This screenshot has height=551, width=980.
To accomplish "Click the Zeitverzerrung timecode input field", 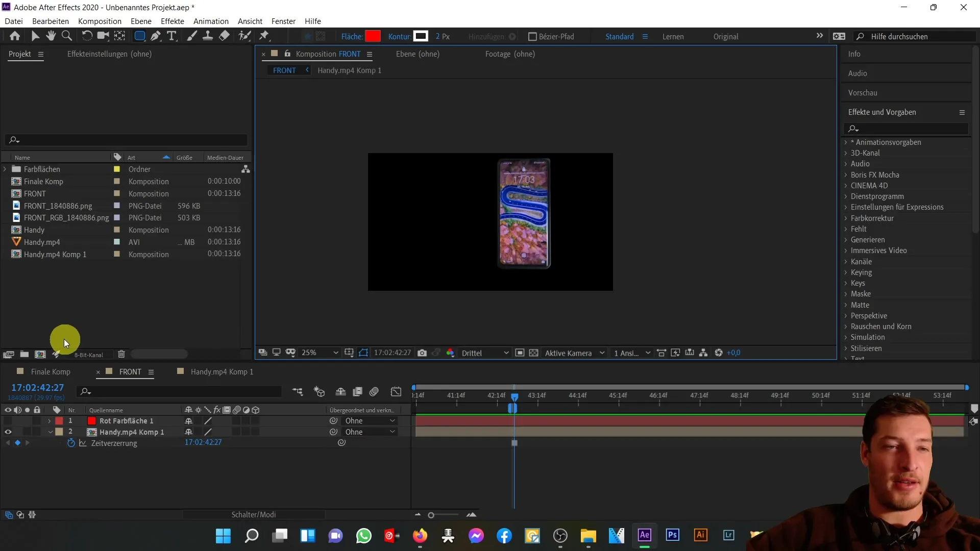I will click(203, 442).
